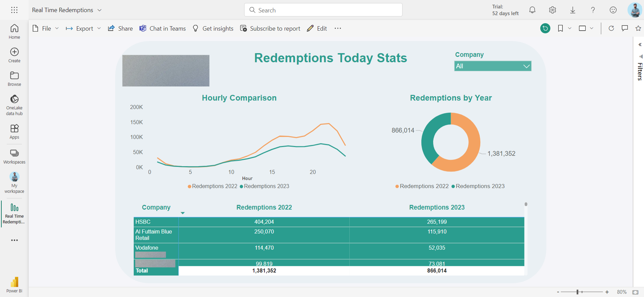Open notifications bell

(x=532, y=10)
